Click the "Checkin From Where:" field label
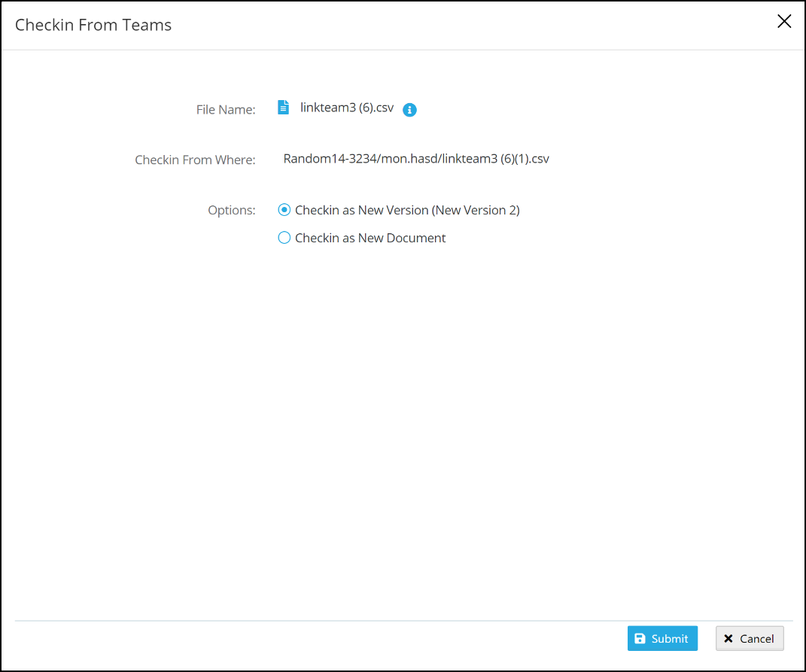 tap(195, 160)
